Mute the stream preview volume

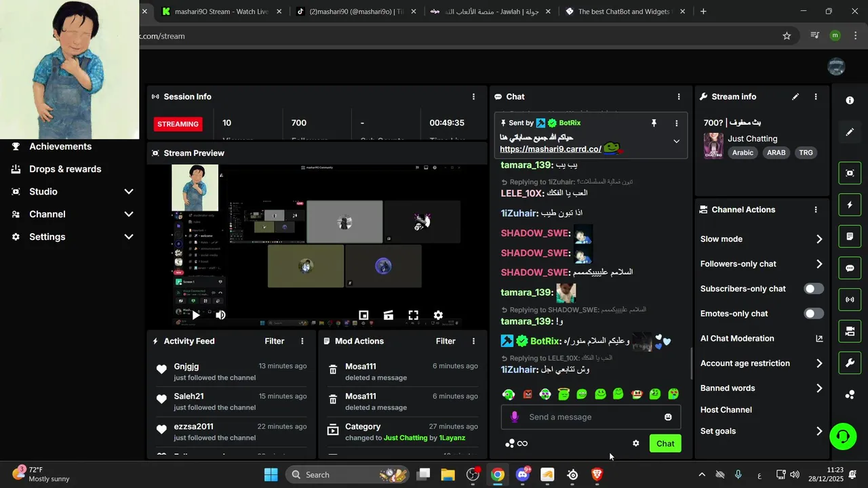pyautogui.click(x=220, y=315)
